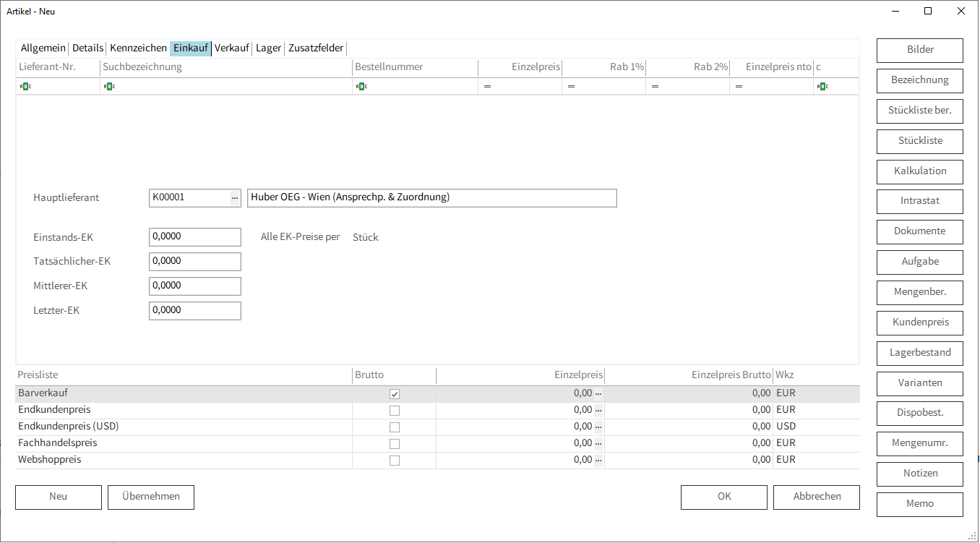Screen dimensions: 980x543
Task: Open the Mengenber. button
Action: [x=920, y=292]
